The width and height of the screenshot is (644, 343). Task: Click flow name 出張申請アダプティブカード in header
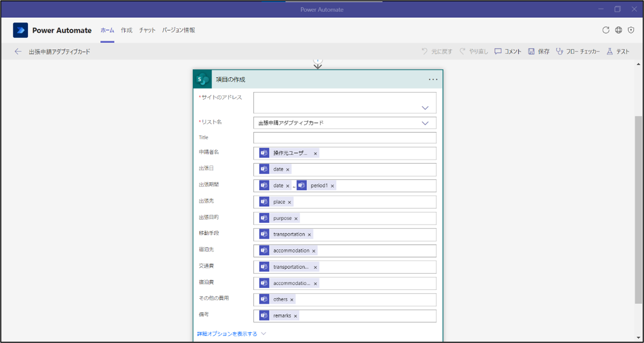pyautogui.click(x=59, y=52)
